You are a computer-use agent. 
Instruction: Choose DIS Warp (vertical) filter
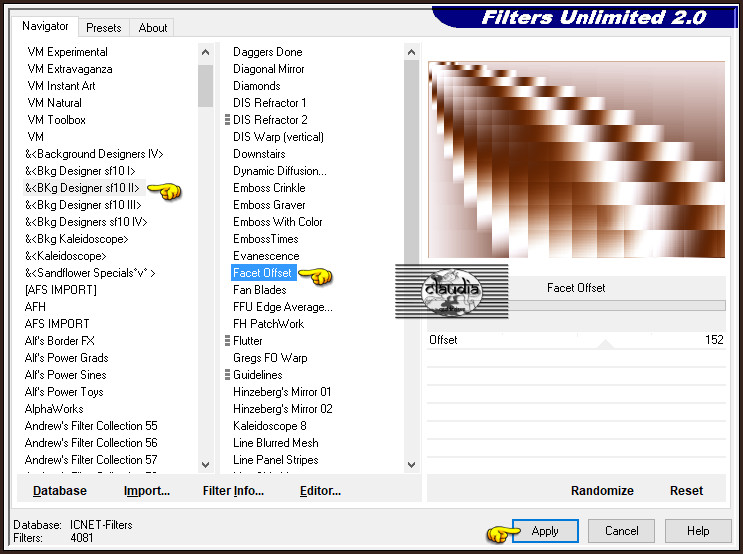pyautogui.click(x=279, y=137)
